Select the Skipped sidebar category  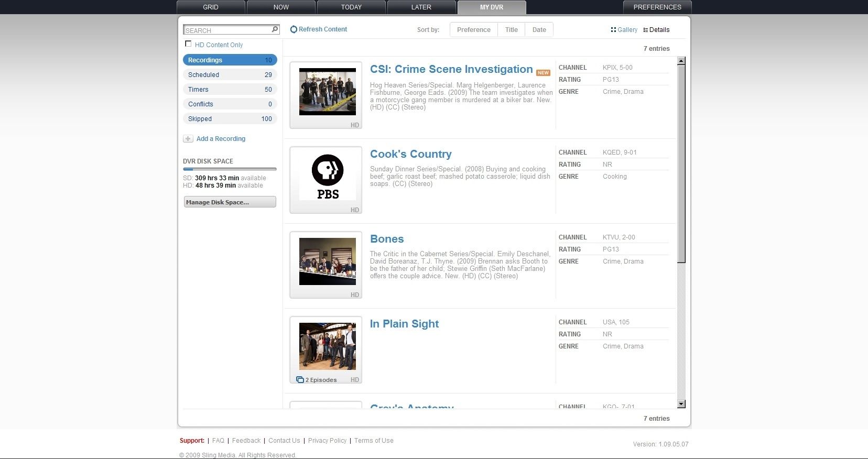point(230,119)
